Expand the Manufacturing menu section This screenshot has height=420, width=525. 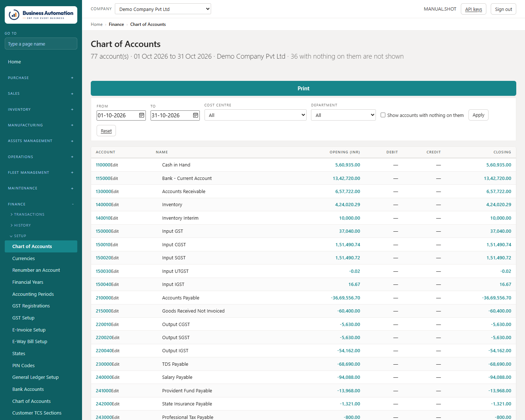point(41,125)
